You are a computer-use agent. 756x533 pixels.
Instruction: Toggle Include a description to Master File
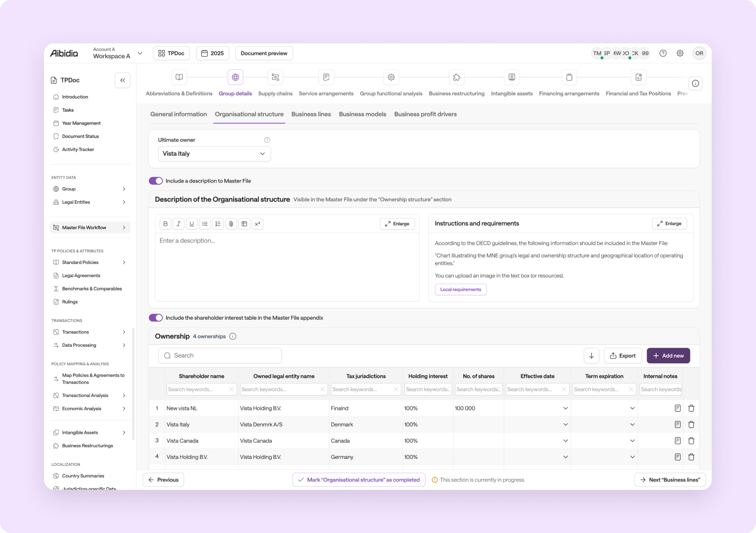click(156, 181)
